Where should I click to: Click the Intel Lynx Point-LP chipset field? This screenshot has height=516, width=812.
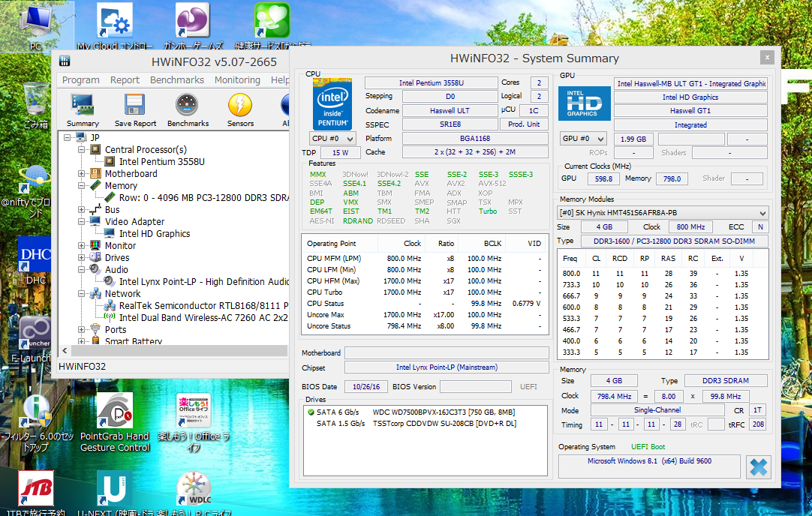(447, 367)
